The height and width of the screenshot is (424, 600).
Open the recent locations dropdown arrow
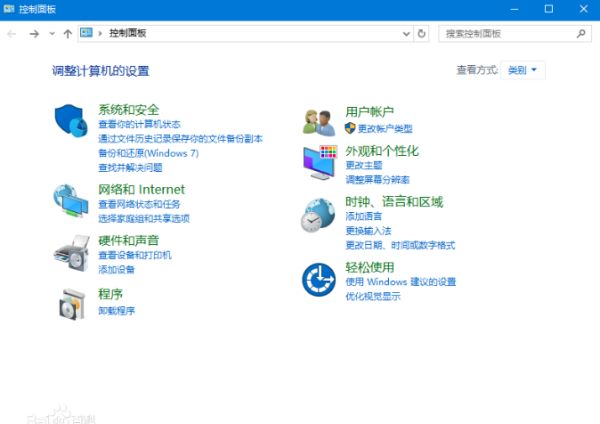click(52, 34)
